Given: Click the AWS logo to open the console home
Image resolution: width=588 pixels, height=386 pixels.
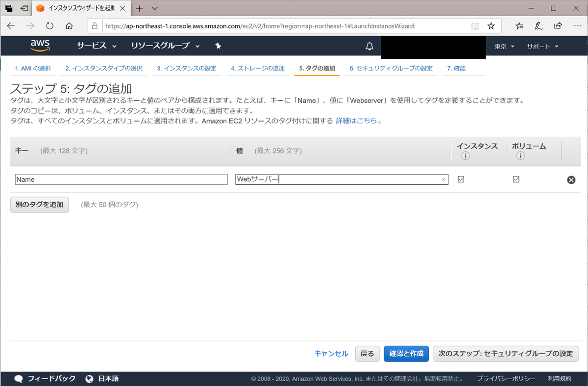Looking at the screenshot, I should (x=39, y=46).
